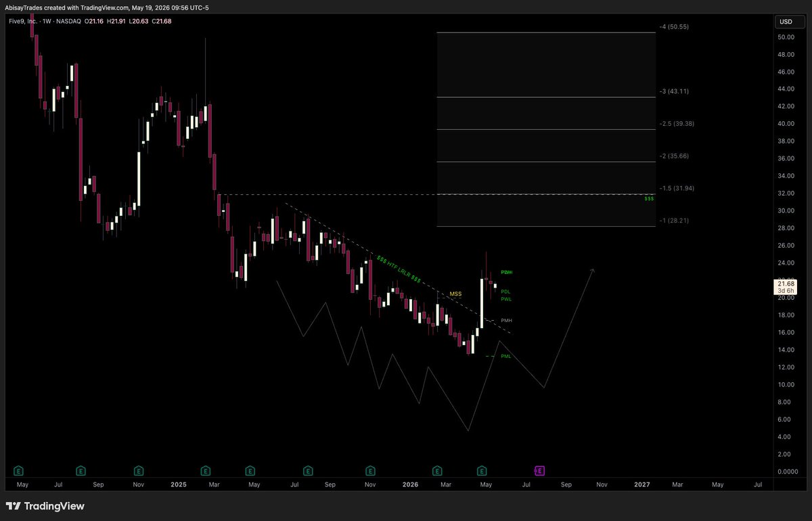Click the purple upcoming earnings E marker
Screen dimensions: 812x521
(x=540, y=470)
